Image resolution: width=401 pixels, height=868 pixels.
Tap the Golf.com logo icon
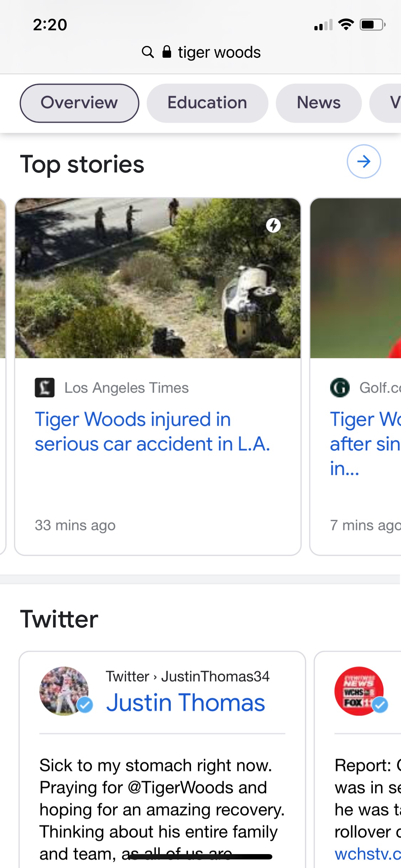point(340,388)
